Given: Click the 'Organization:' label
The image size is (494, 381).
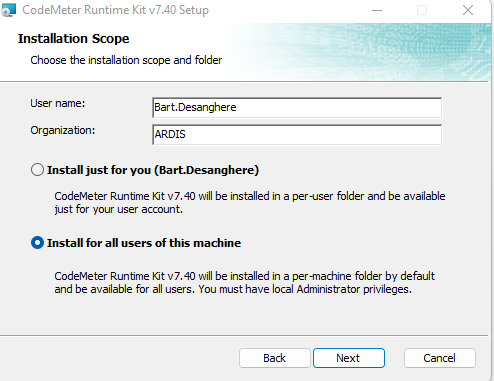Looking at the screenshot, I should tap(63, 130).
